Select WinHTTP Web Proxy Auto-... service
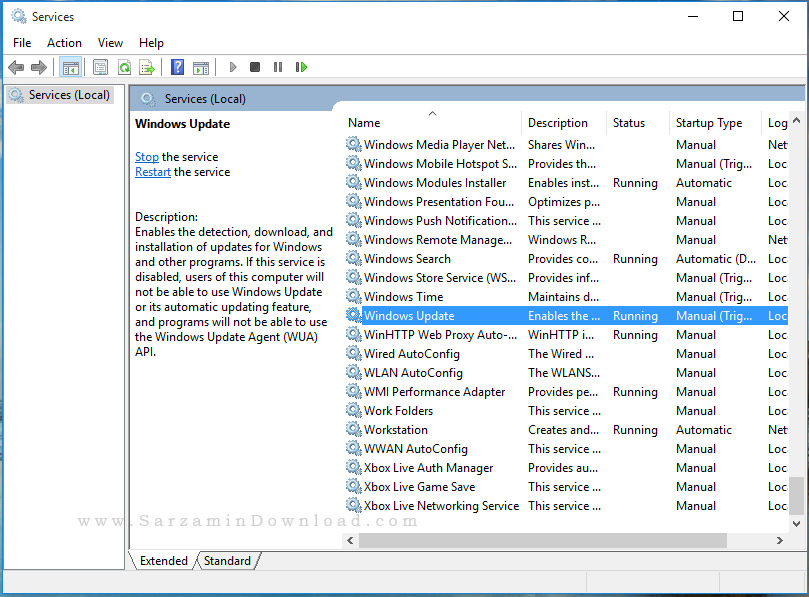This screenshot has height=597, width=809. 440,335
